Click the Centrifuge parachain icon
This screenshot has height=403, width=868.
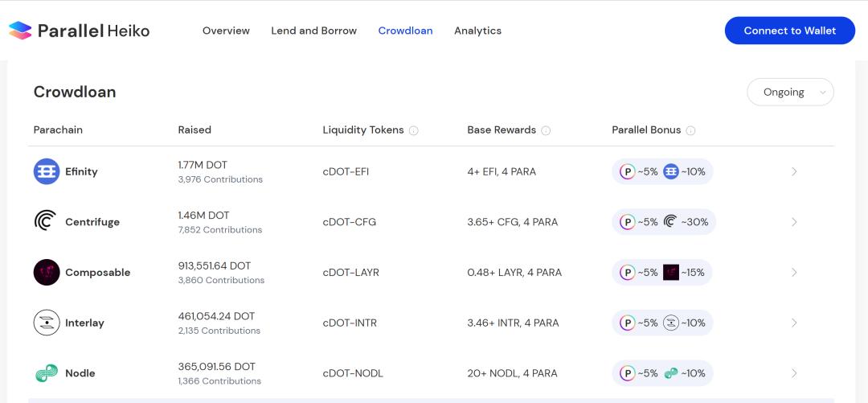47,222
